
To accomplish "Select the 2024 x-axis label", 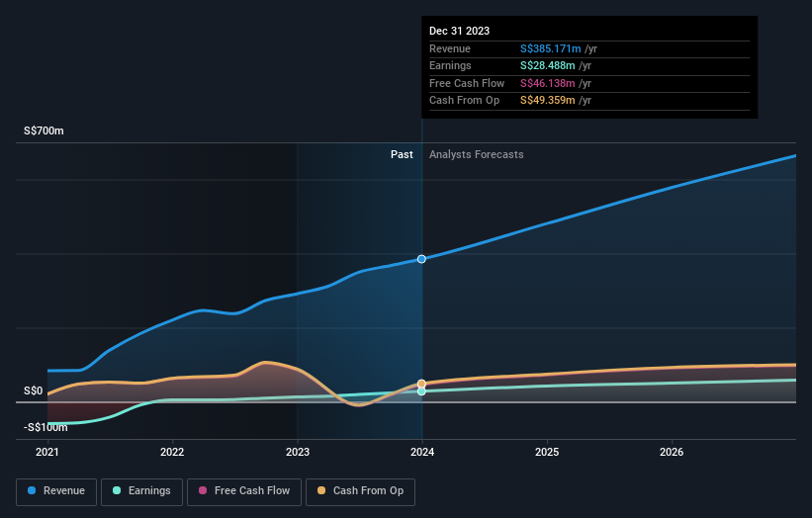I will click(422, 453).
